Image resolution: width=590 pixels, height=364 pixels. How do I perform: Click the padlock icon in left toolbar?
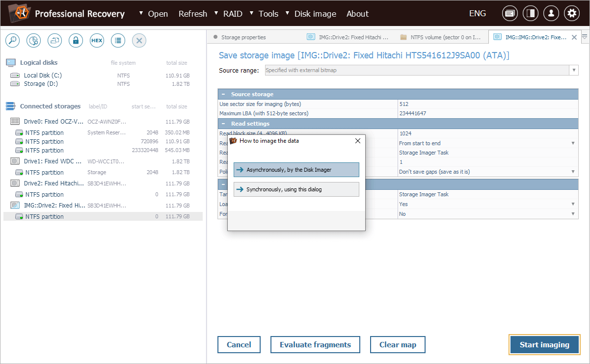pos(76,41)
